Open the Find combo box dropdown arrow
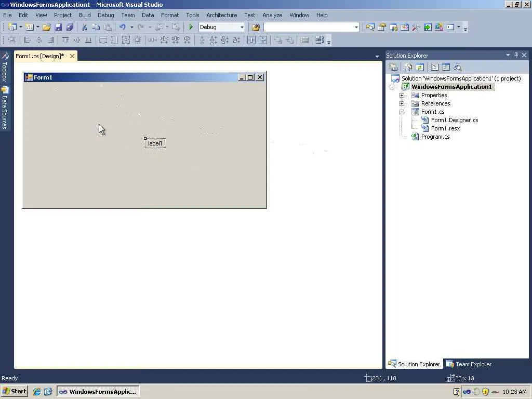The width and height of the screenshot is (532, 399). pyautogui.click(x=356, y=27)
